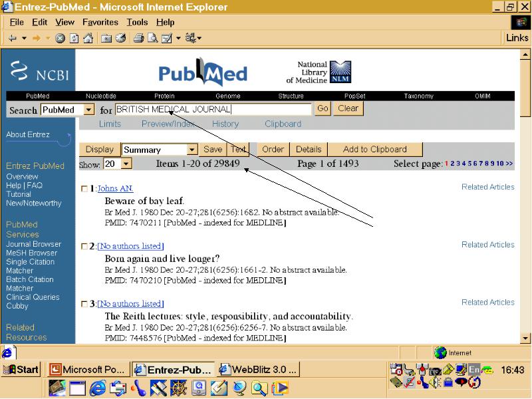Click the Display button
This screenshot has width=532, height=399.
[100, 149]
